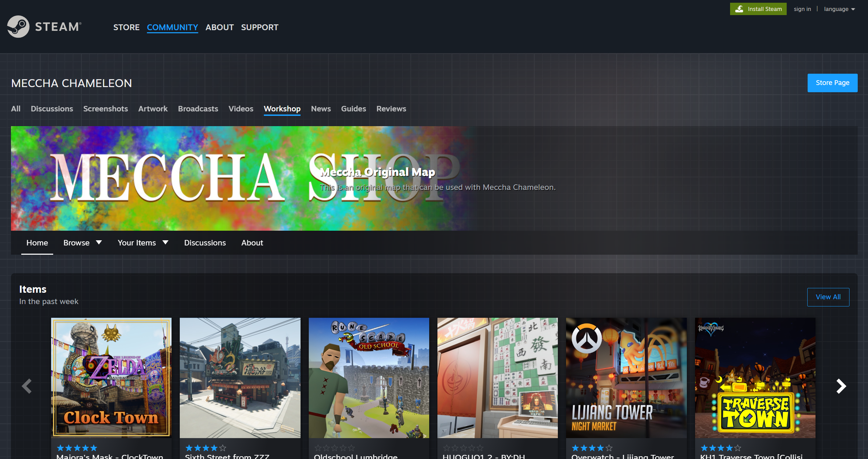Switch to the Videos tab
868x459 pixels.
point(241,109)
